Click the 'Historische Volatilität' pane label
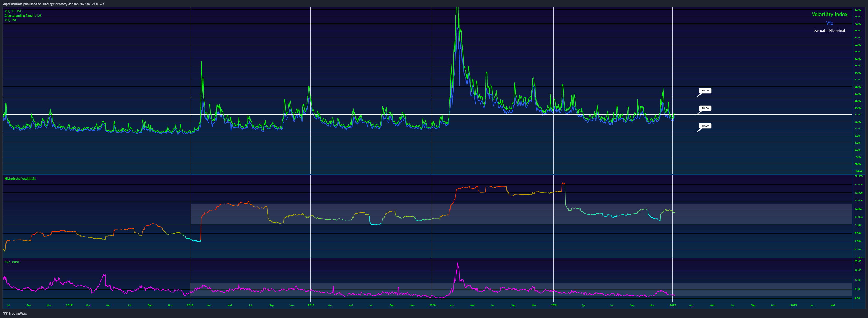 pos(20,179)
